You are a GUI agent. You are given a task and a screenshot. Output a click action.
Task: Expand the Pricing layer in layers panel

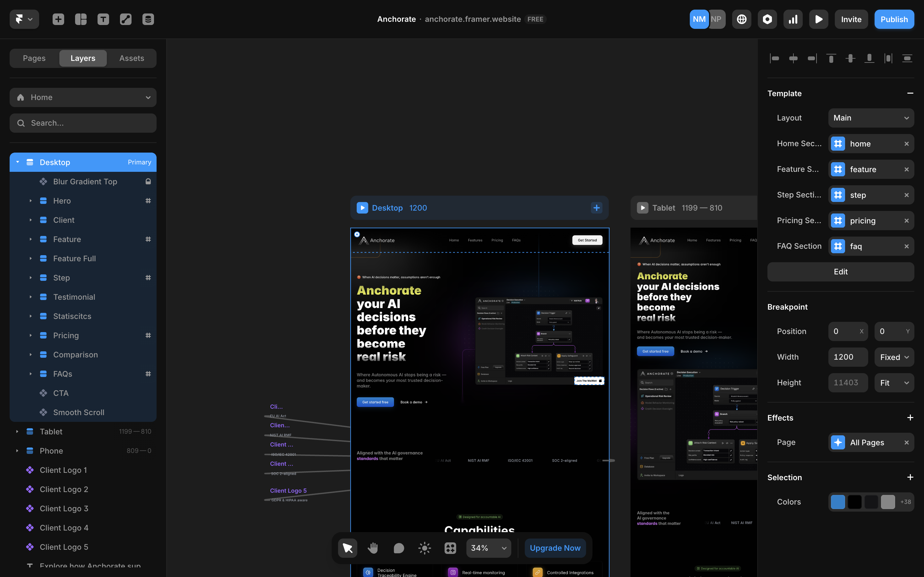pos(30,335)
